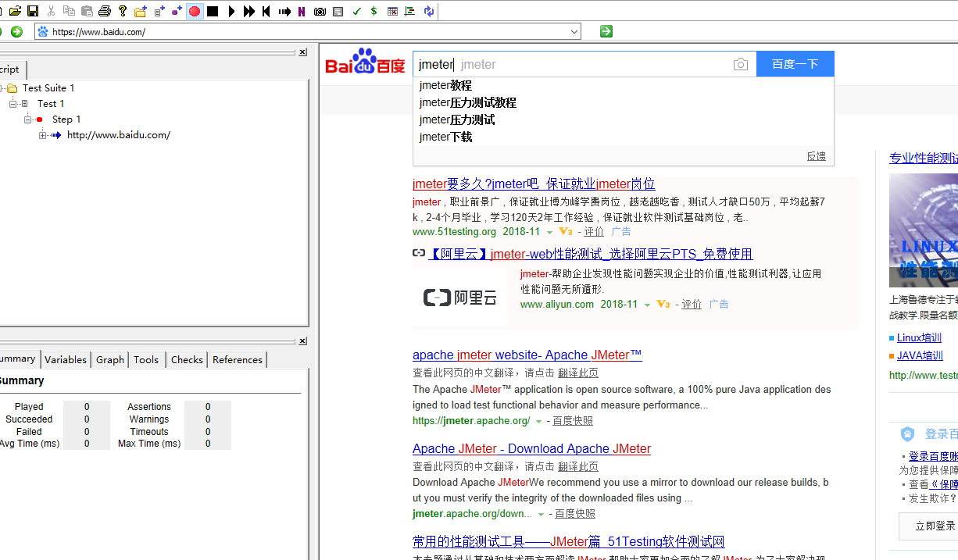Image resolution: width=958 pixels, height=560 pixels.
Task: Navigate forward with green arrow beside address bar
Action: [16, 31]
